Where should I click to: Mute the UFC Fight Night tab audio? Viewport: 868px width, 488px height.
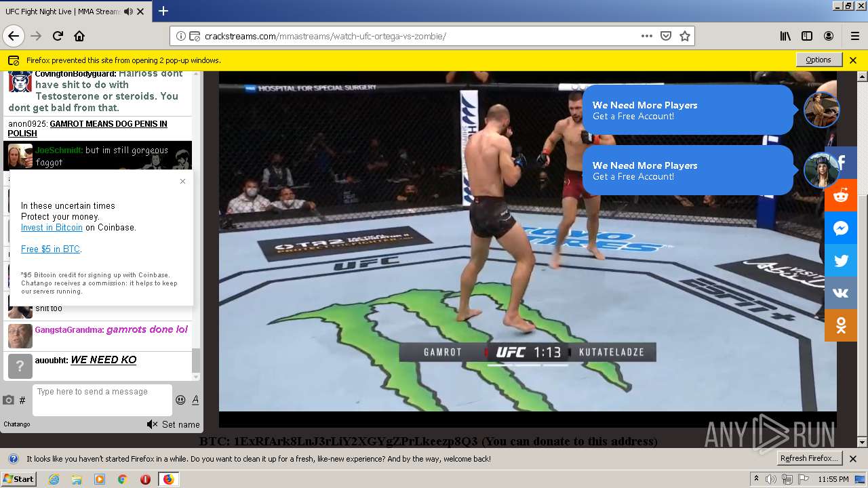tap(128, 12)
